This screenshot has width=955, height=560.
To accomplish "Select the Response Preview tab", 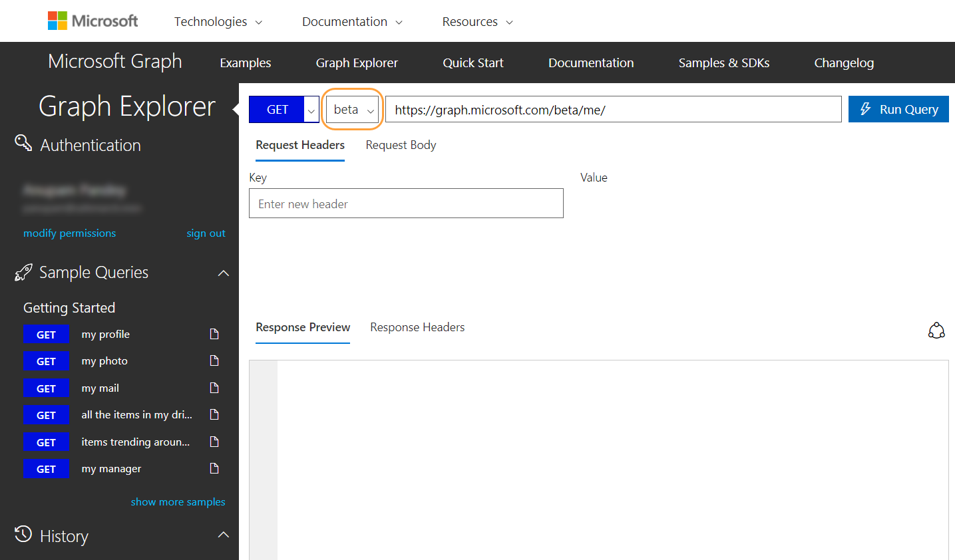I will (x=303, y=327).
